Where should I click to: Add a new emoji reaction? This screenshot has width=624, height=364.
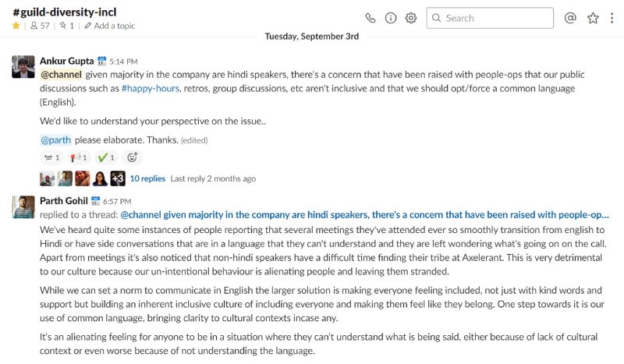coord(132,157)
